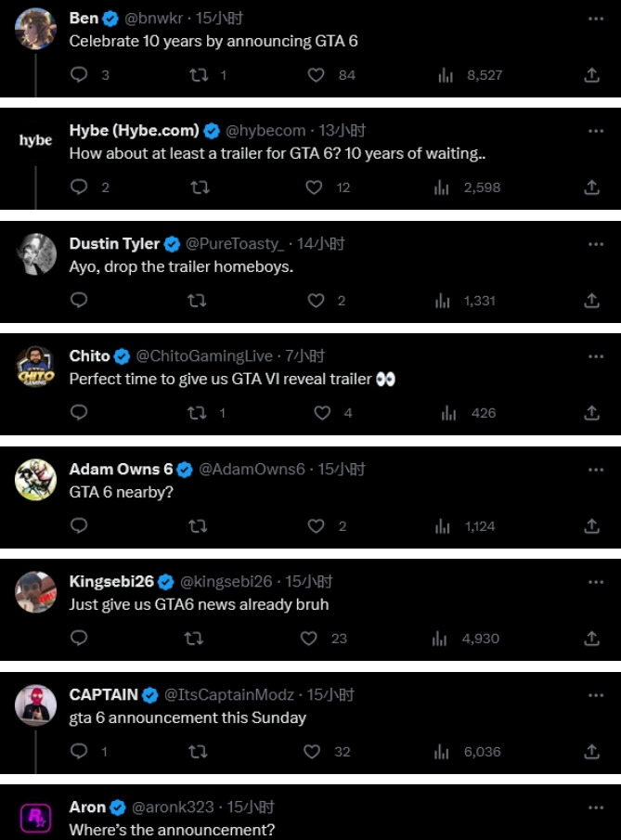
Task: Open Aron's Rockstar logo avatar
Action: pos(36,818)
